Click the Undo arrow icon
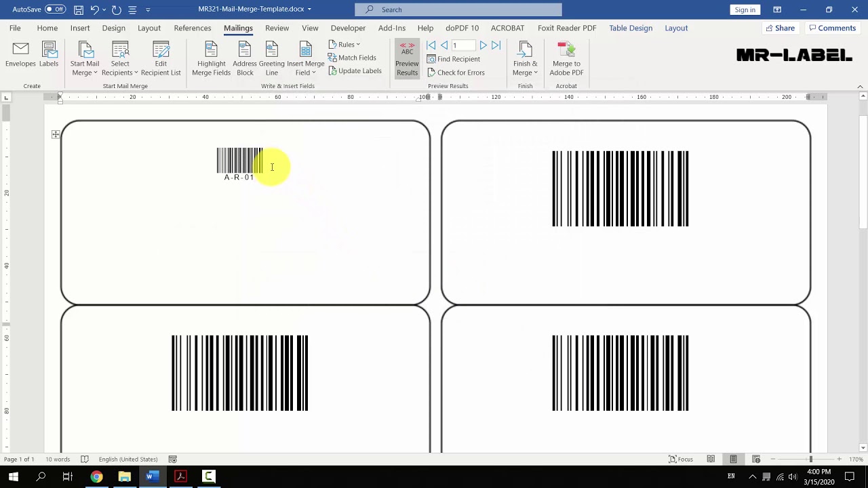 pyautogui.click(x=95, y=9)
